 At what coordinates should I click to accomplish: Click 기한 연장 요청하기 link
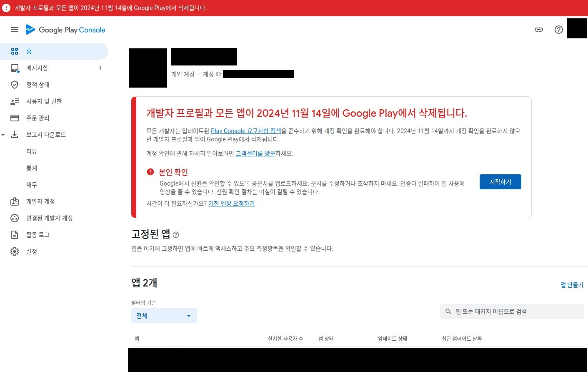tap(231, 204)
